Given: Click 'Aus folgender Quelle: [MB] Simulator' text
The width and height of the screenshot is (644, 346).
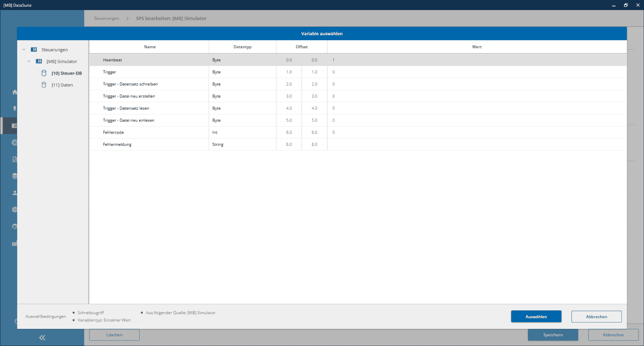Looking at the screenshot, I should click(x=181, y=312).
